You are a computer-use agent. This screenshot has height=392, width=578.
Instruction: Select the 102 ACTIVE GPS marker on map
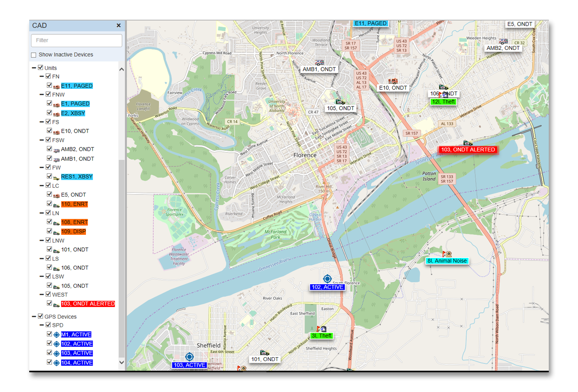tap(327, 279)
